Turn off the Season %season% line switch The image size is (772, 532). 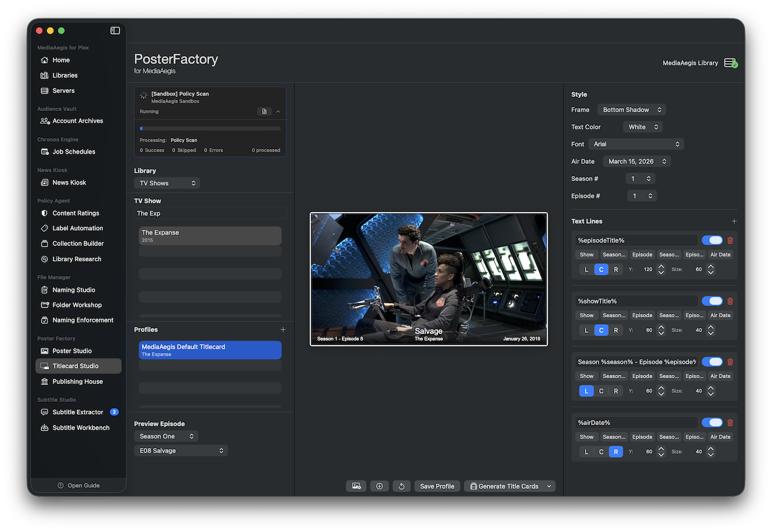click(712, 362)
